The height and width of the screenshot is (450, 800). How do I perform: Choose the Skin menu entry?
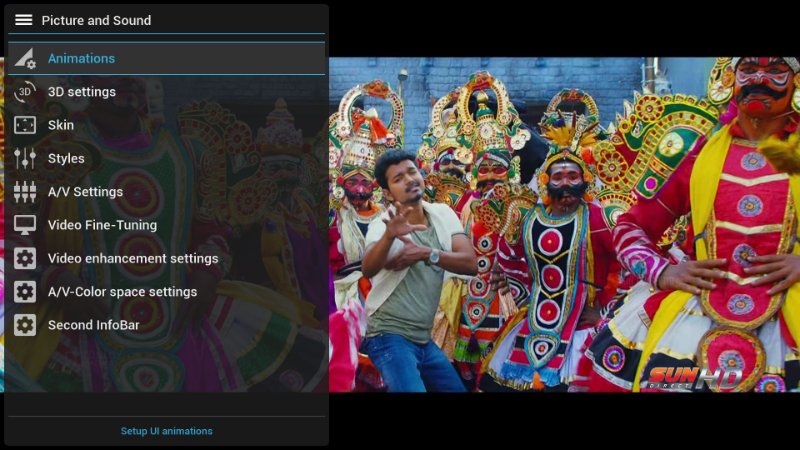(166, 125)
